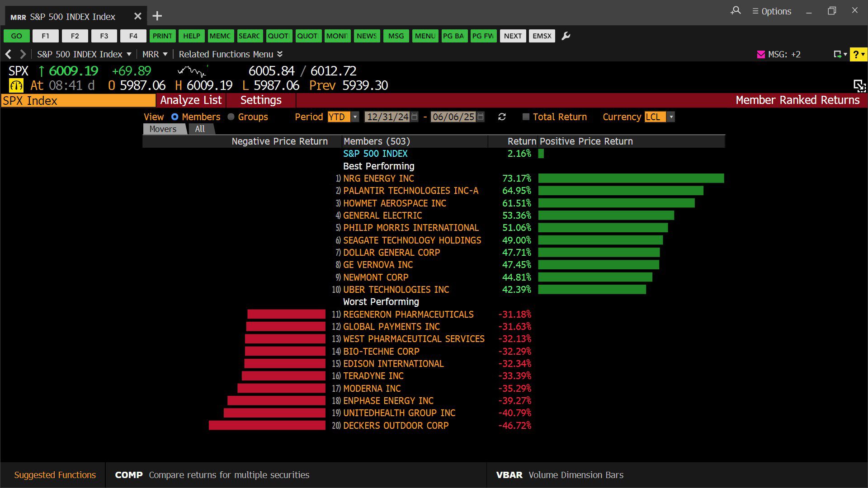Click the yellow gauge icon beside At time
This screenshot has width=868, height=488.
tap(16, 85)
